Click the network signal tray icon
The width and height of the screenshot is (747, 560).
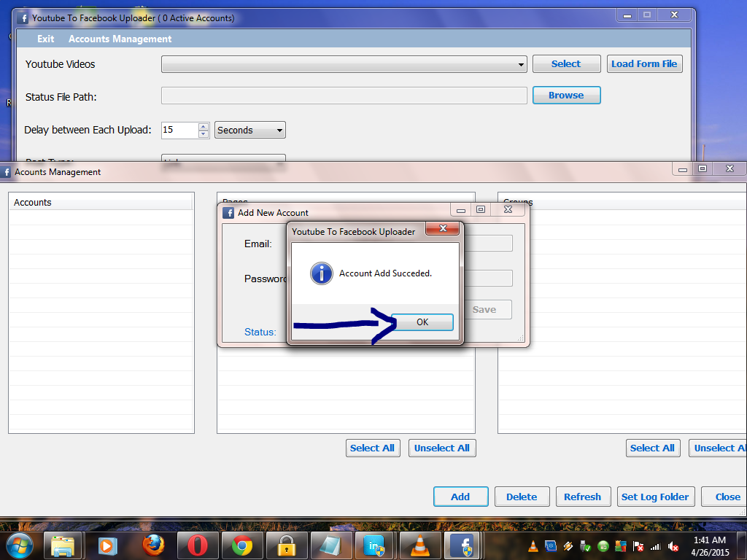pos(656,546)
